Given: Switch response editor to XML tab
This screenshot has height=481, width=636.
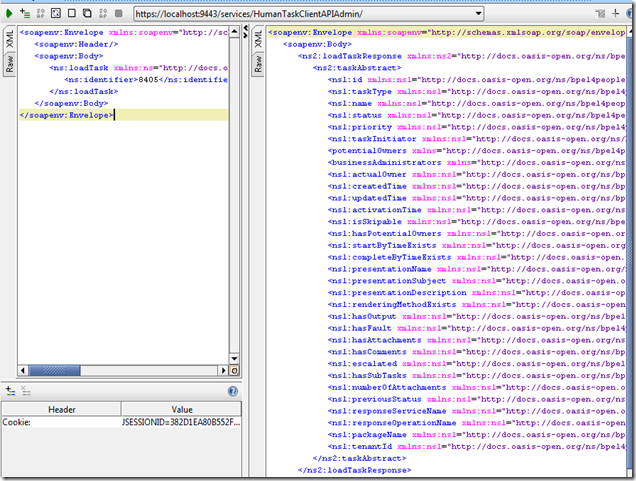Looking at the screenshot, I should click(x=258, y=39).
